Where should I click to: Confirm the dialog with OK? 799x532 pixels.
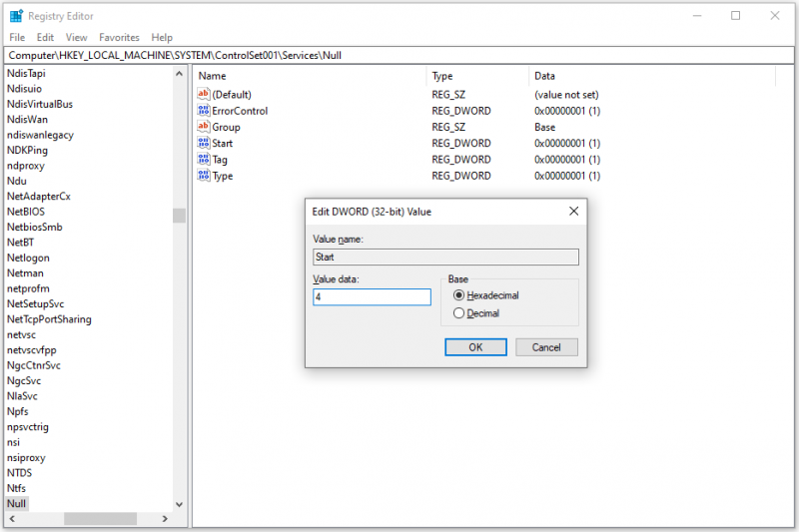tap(475, 347)
